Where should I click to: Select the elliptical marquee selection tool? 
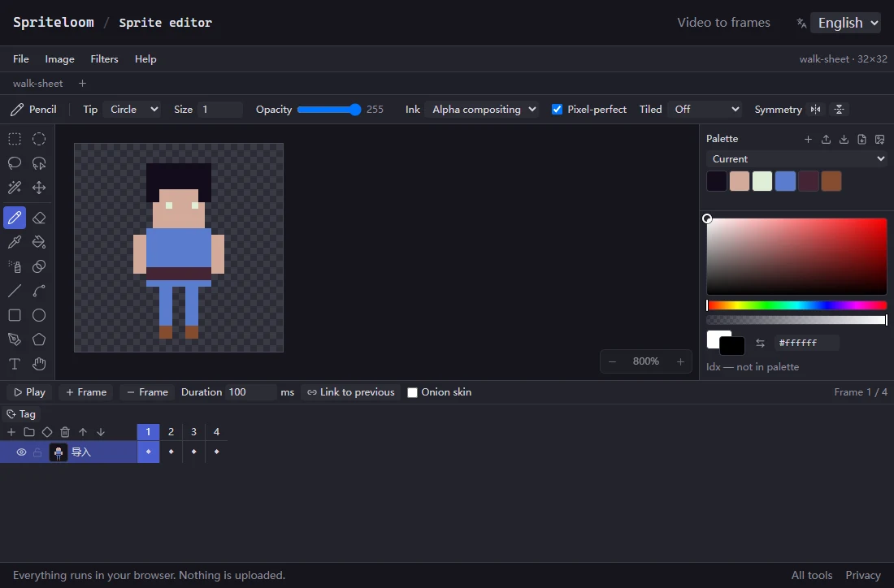coord(39,139)
